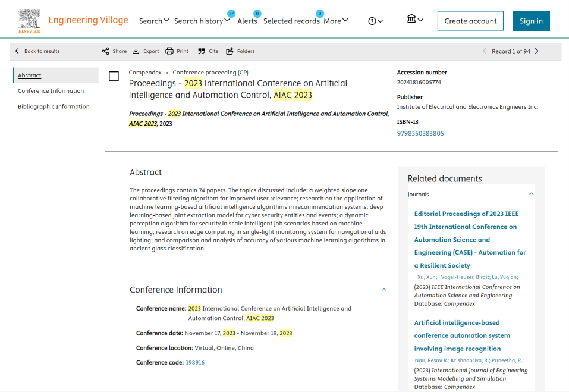Open the Alerts page
Viewport: 569px width, 392px height.
tap(247, 21)
